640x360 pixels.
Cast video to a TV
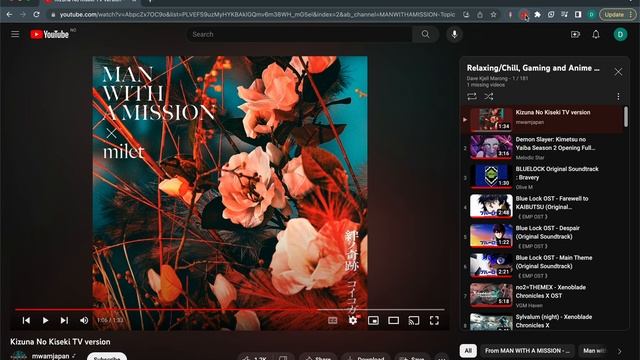click(x=414, y=320)
